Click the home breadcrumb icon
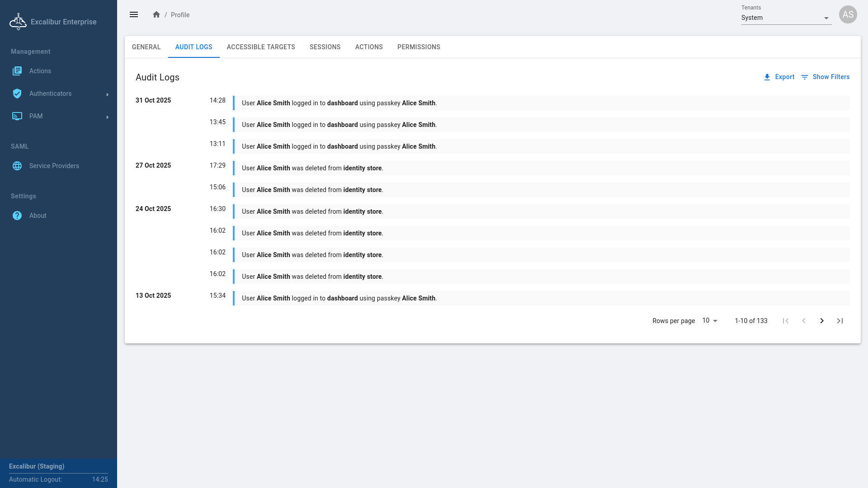This screenshot has width=868, height=488. point(156,14)
